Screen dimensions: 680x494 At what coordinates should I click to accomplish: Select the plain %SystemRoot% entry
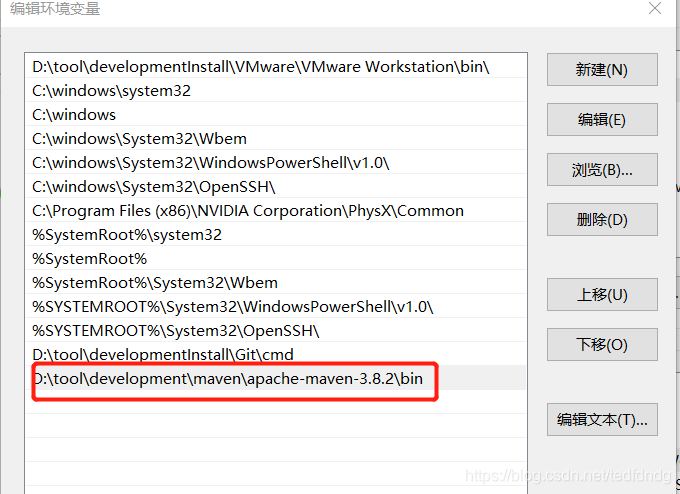[276, 258]
